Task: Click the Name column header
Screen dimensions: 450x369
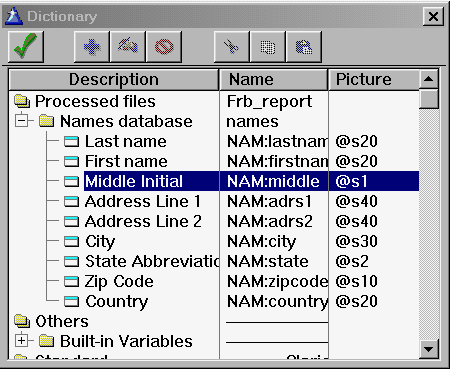Action: (273, 80)
